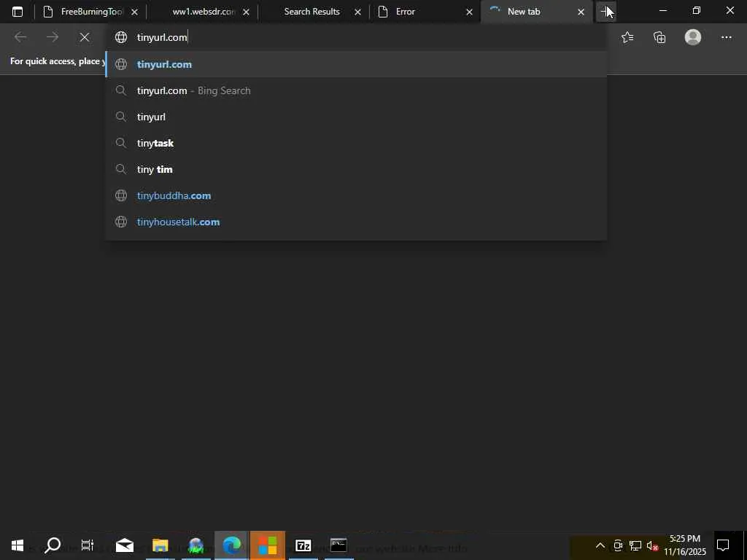Select the New tab tab

point(536,12)
